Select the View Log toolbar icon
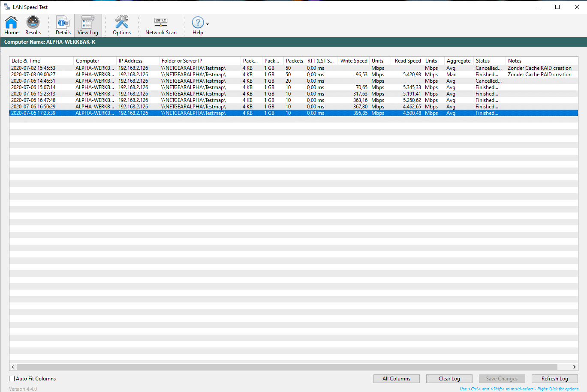587x392 pixels. coord(88,22)
